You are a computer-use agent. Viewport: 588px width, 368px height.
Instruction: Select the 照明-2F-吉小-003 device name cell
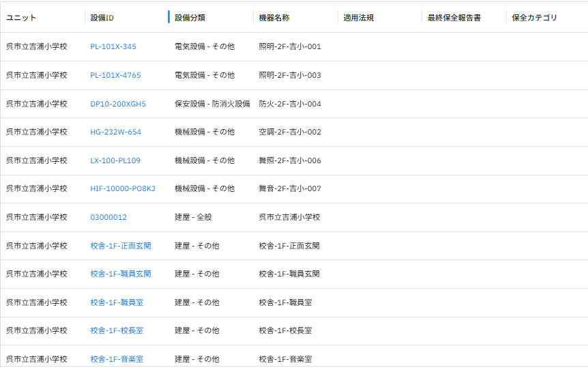pos(290,75)
